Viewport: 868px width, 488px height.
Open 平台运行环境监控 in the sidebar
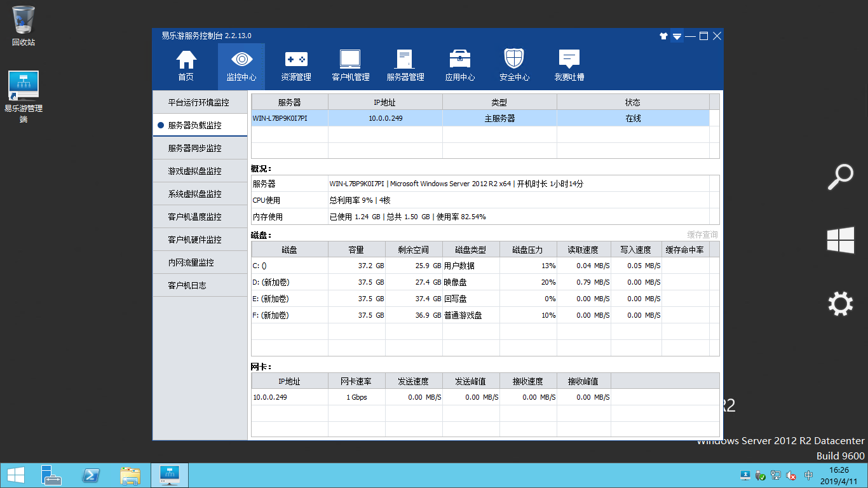click(x=200, y=102)
